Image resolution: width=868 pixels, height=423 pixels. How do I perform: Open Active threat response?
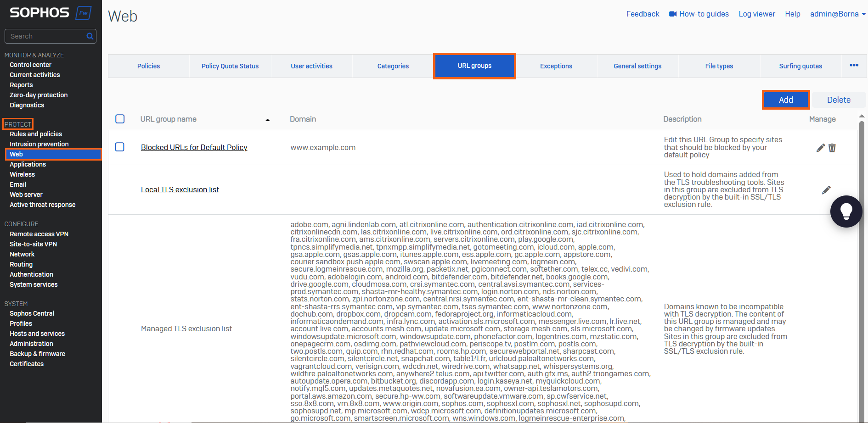pyautogui.click(x=43, y=205)
